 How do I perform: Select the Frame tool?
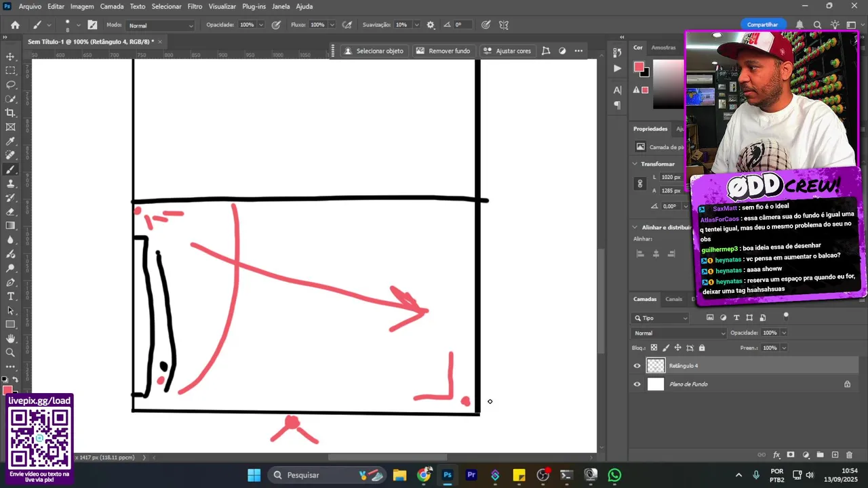tap(10, 127)
